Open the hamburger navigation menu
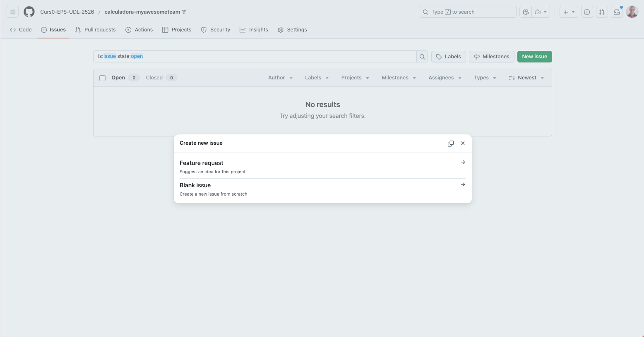Image resolution: width=644 pixels, height=337 pixels. pyautogui.click(x=13, y=12)
